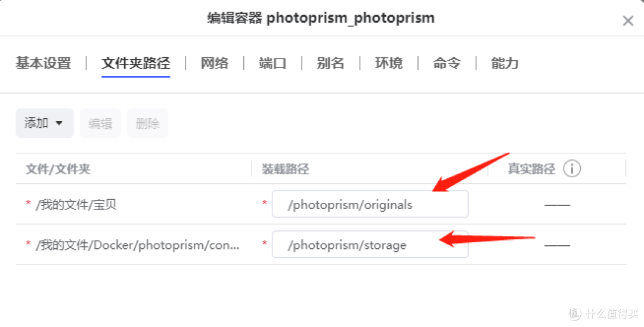Focus the /photoprism/originals mount path field
The height and width of the screenshot is (327, 644).
[370, 204]
